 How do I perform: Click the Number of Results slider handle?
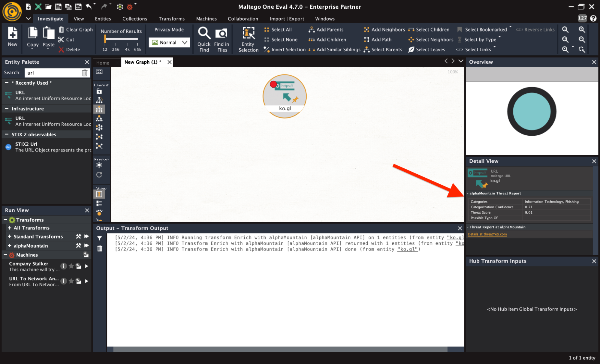(x=105, y=39)
